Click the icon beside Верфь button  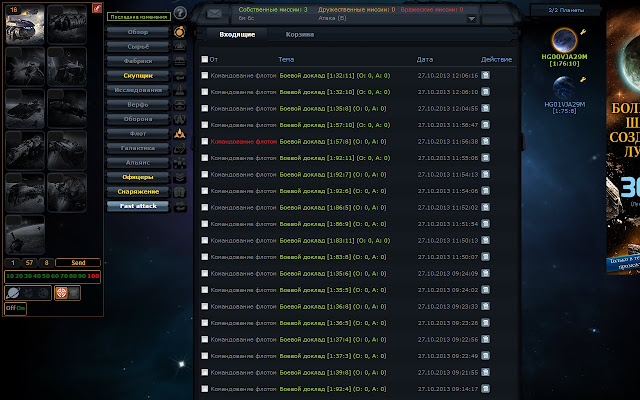click(180, 104)
